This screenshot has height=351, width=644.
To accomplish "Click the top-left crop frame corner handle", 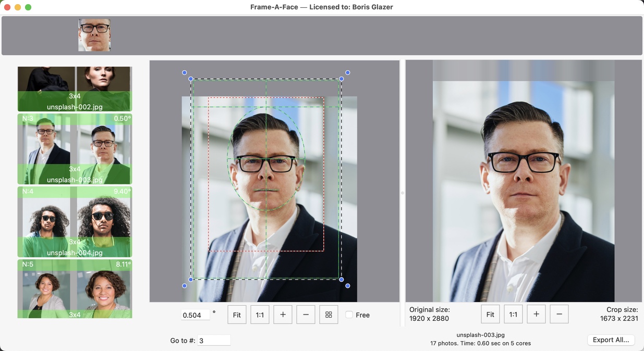I will [x=191, y=79].
